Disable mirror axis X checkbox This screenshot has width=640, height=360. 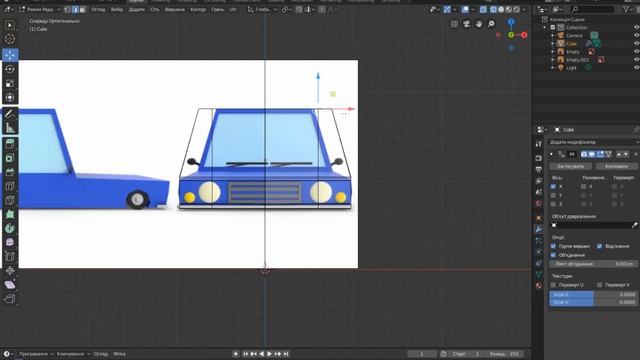click(553, 187)
